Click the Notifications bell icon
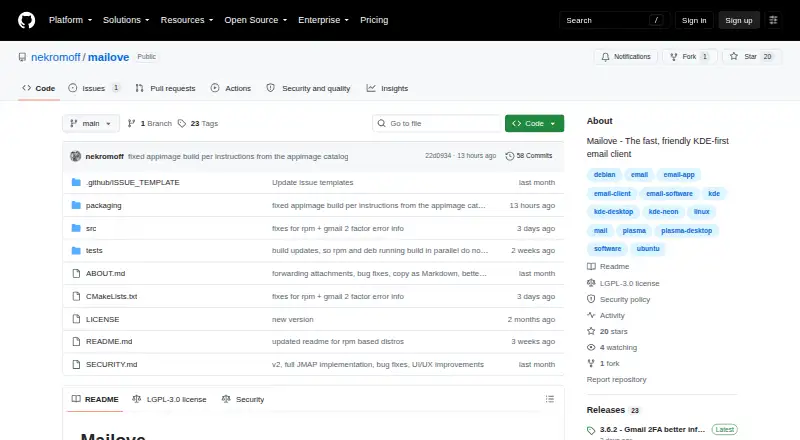The width and height of the screenshot is (800, 440). (605, 57)
